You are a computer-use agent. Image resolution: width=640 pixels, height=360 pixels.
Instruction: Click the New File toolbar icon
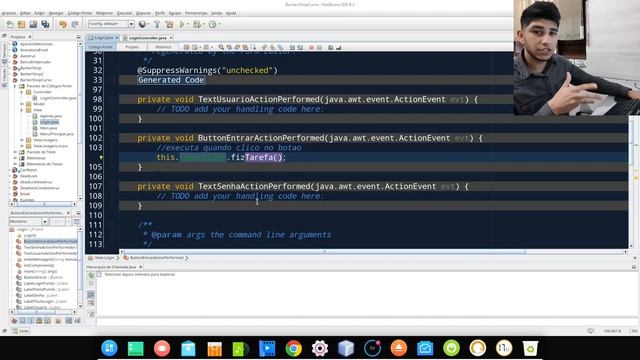pos(9,24)
